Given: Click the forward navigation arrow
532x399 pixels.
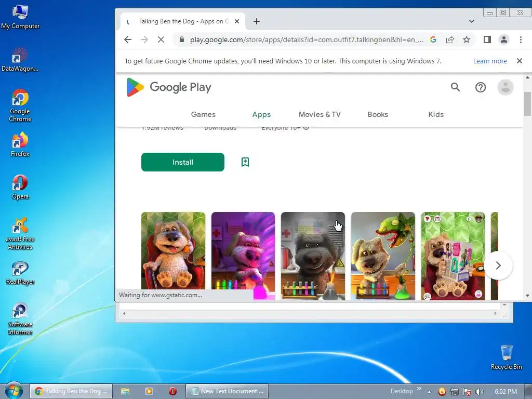Looking at the screenshot, I should click(144, 39).
